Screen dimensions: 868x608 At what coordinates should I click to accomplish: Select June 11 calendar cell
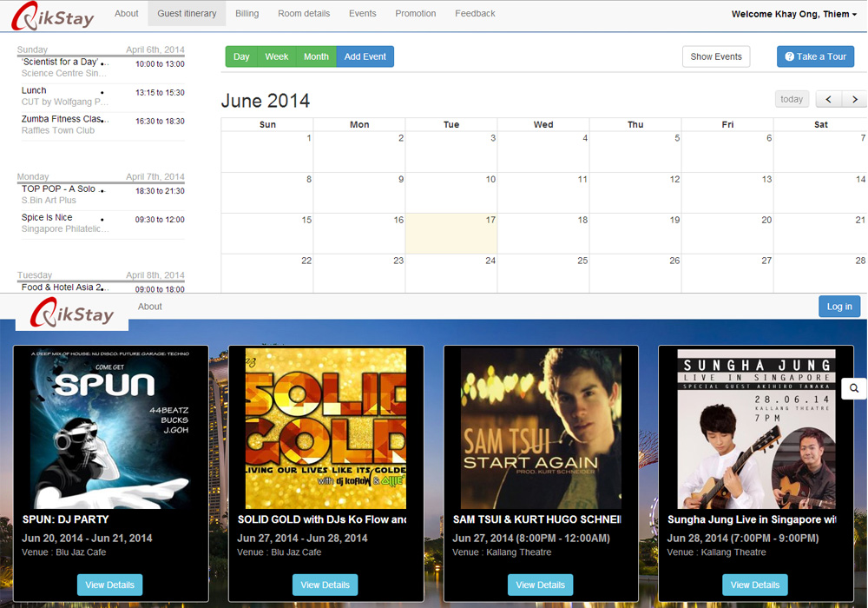[543, 193]
